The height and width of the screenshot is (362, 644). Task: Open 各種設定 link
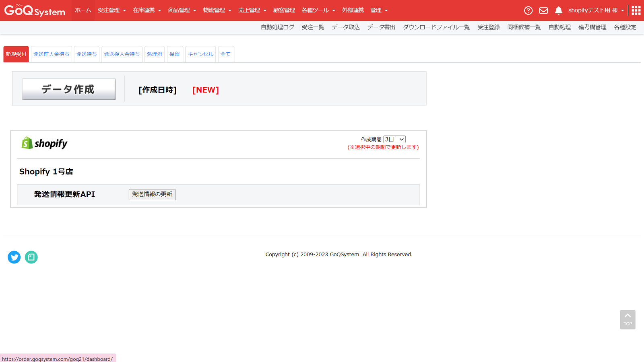(x=625, y=27)
